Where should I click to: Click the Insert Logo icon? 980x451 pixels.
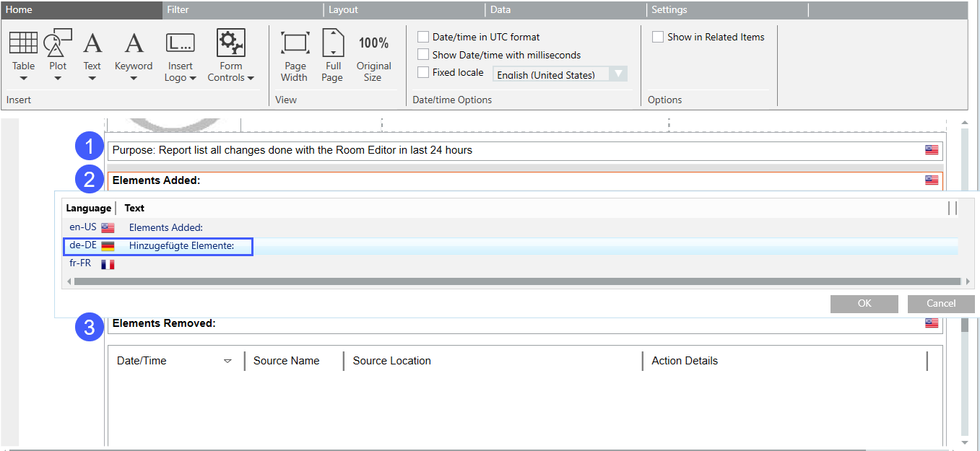coord(180,43)
